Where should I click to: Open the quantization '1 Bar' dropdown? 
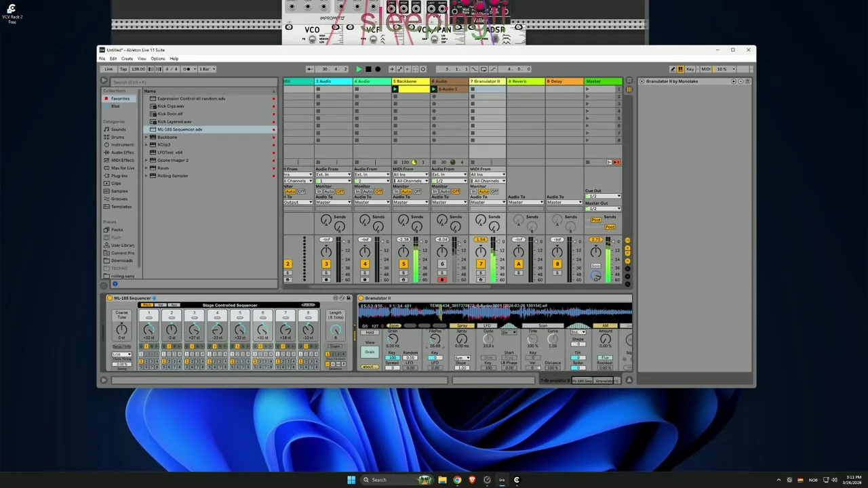tap(206, 69)
